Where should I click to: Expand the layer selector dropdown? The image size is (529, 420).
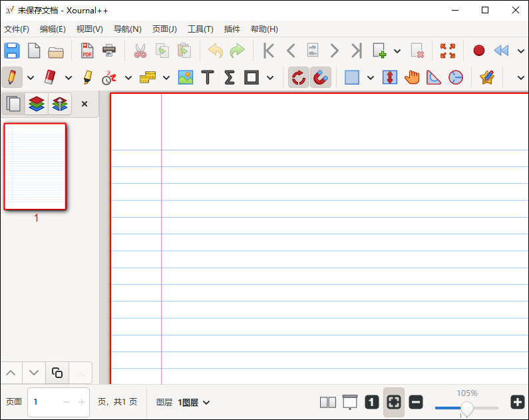coord(206,402)
